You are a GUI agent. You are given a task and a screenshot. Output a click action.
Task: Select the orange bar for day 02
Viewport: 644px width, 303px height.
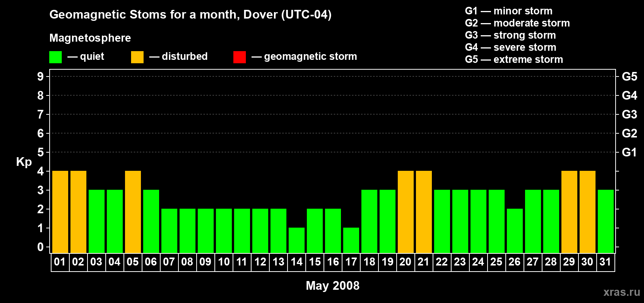coord(78,212)
